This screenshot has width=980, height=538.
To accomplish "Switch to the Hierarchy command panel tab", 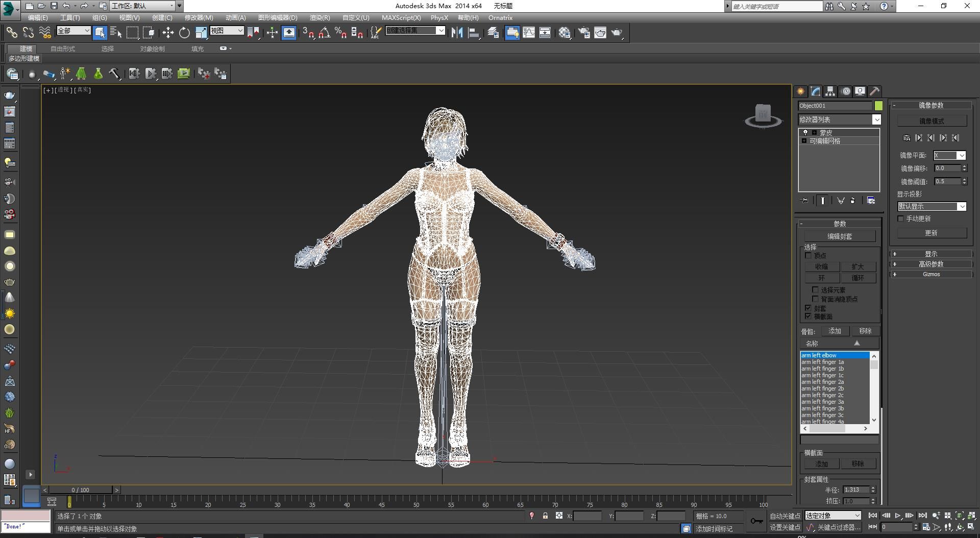I will coord(830,91).
